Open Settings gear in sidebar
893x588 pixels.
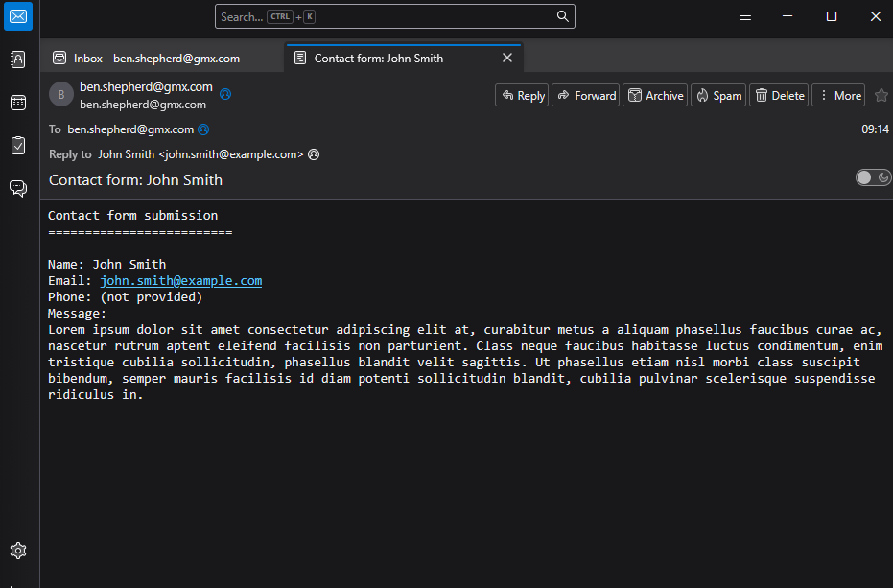[x=18, y=551]
